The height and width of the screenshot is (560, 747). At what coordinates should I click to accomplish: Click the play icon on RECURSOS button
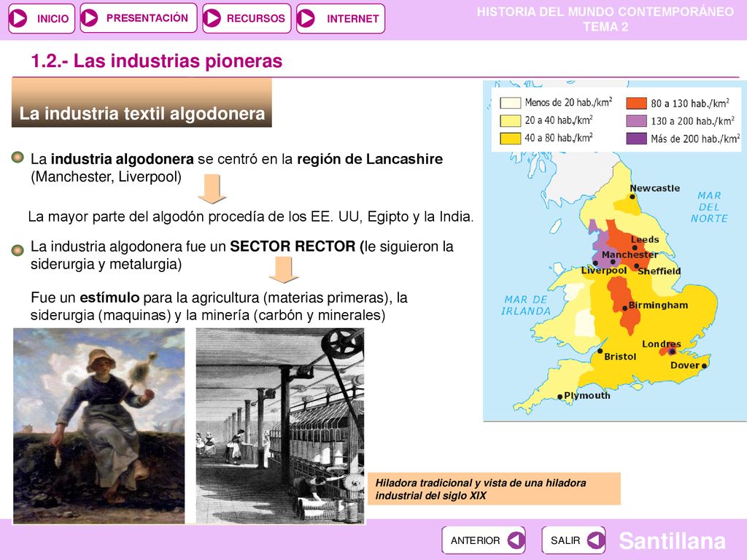click(x=212, y=18)
